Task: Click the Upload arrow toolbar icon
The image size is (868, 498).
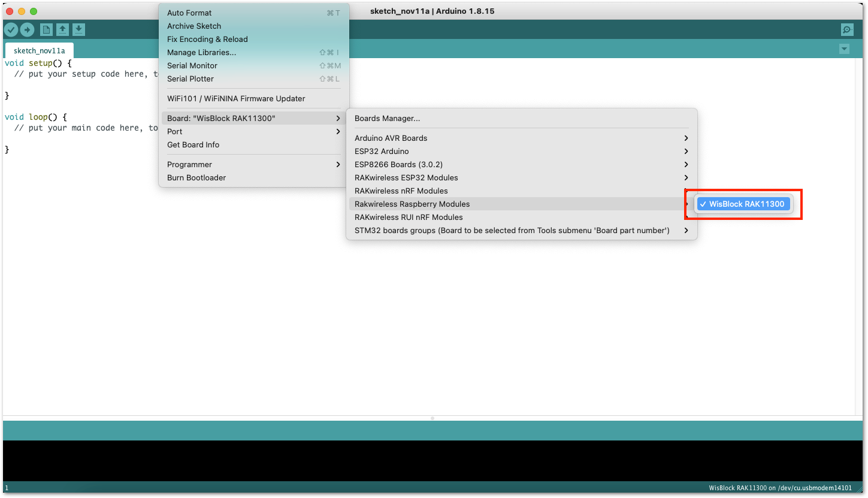Action: click(28, 29)
